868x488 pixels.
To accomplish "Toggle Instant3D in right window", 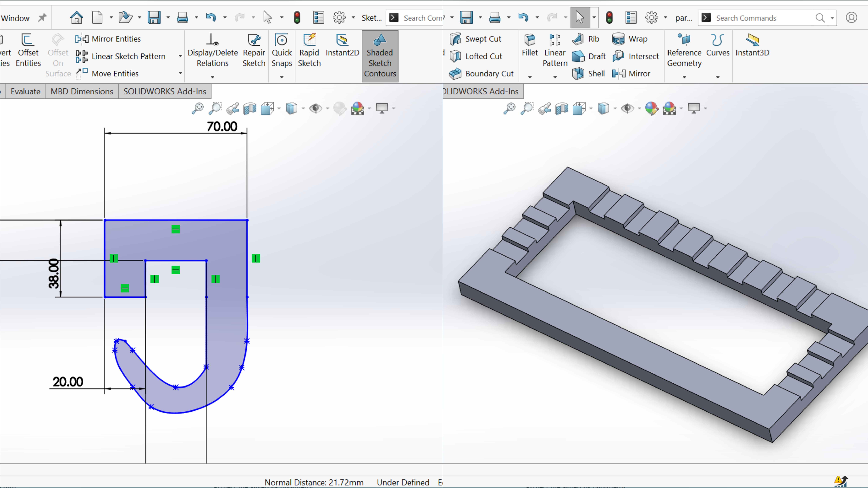I will click(x=752, y=45).
